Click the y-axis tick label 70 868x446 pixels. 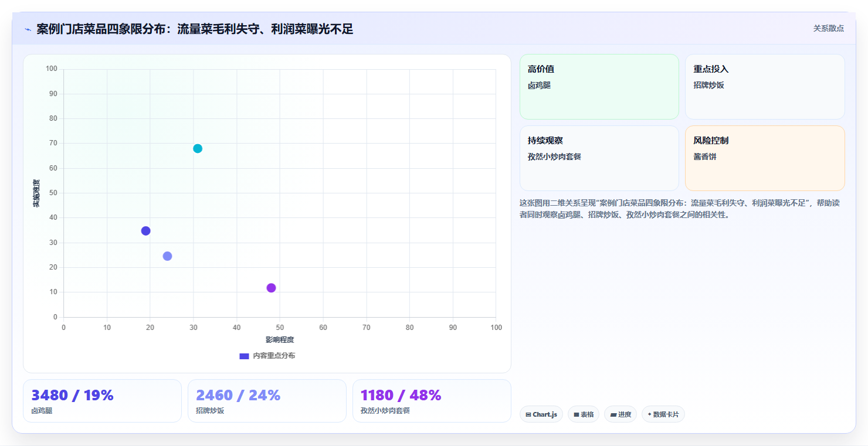(53, 143)
